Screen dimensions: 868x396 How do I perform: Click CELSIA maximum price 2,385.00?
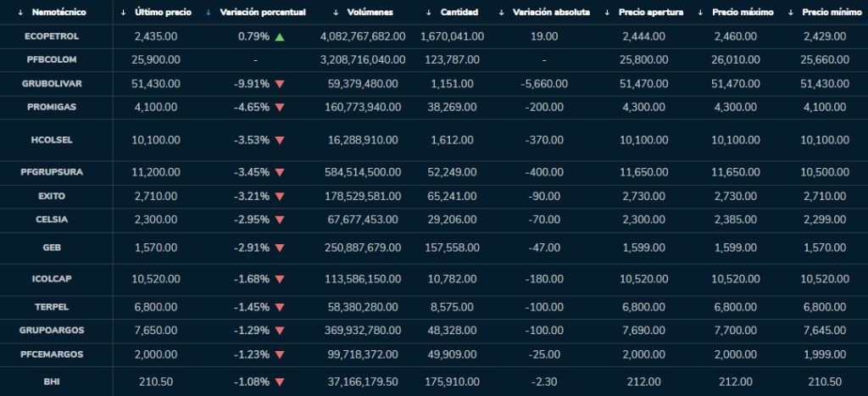tap(737, 220)
